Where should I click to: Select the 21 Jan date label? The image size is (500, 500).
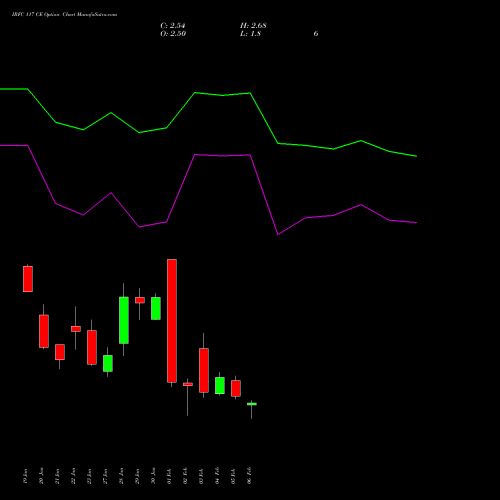coord(58,476)
